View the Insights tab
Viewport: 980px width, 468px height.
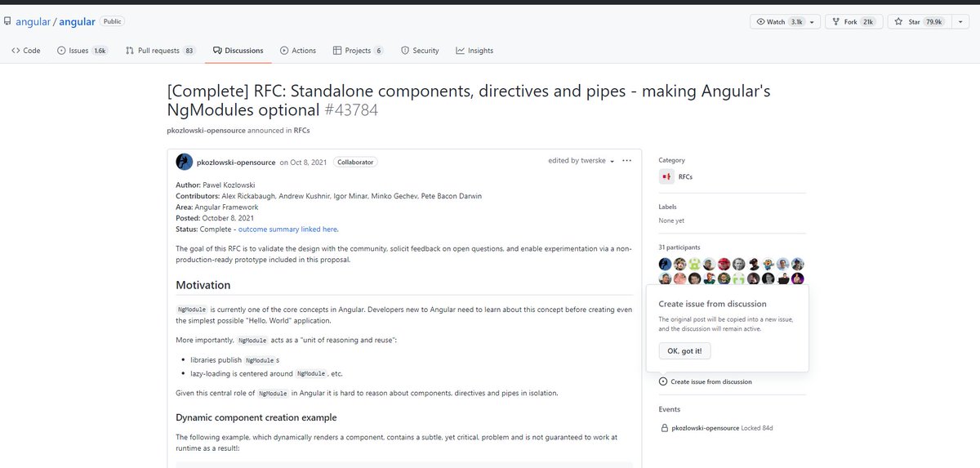point(474,51)
